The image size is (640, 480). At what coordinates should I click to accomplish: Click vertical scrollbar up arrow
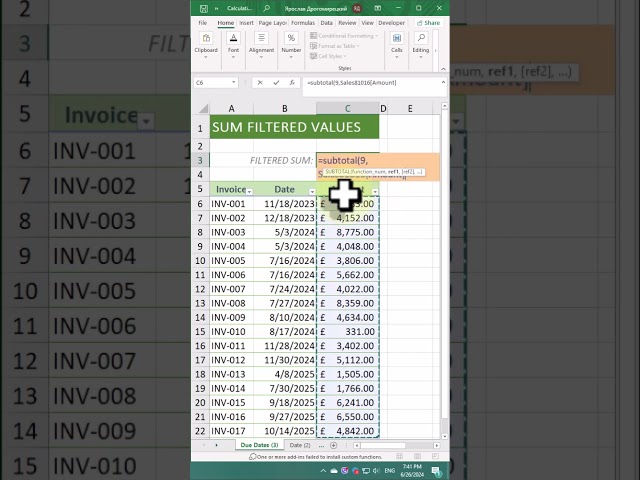444,106
